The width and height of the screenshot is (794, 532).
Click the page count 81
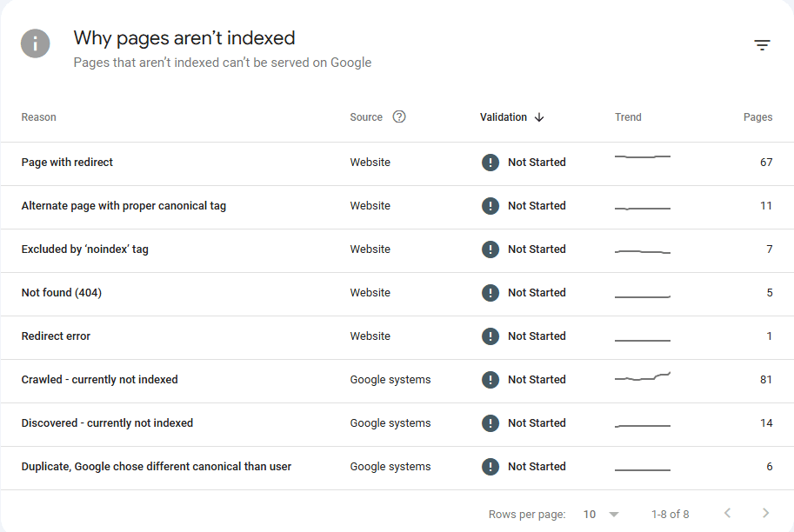766,380
